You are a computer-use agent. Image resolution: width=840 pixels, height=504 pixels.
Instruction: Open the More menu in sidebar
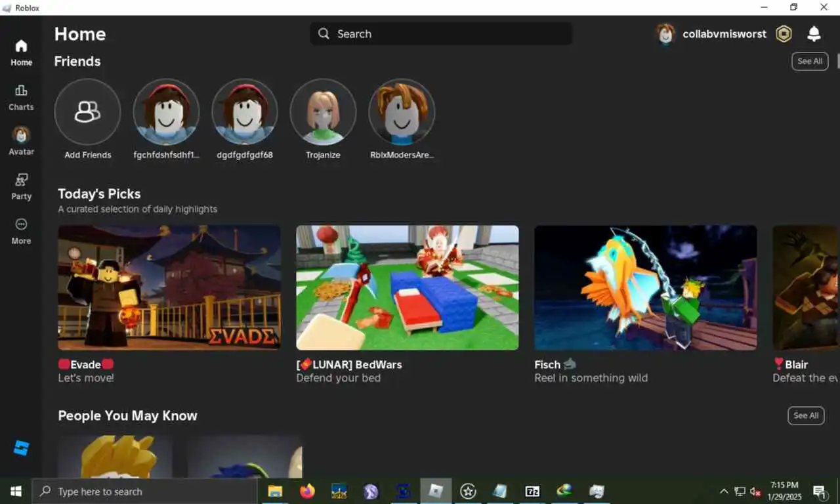pyautogui.click(x=21, y=232)
